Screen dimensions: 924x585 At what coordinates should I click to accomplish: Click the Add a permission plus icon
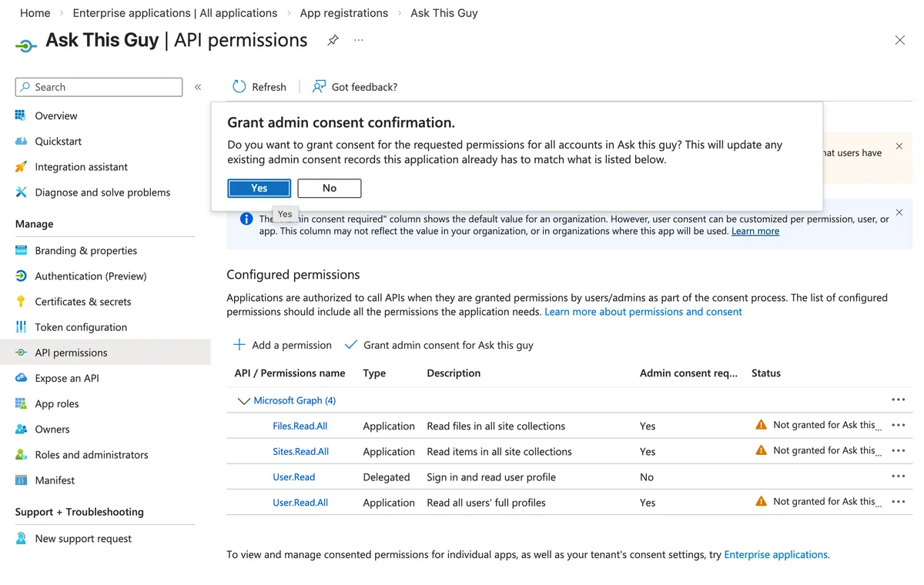239,345
